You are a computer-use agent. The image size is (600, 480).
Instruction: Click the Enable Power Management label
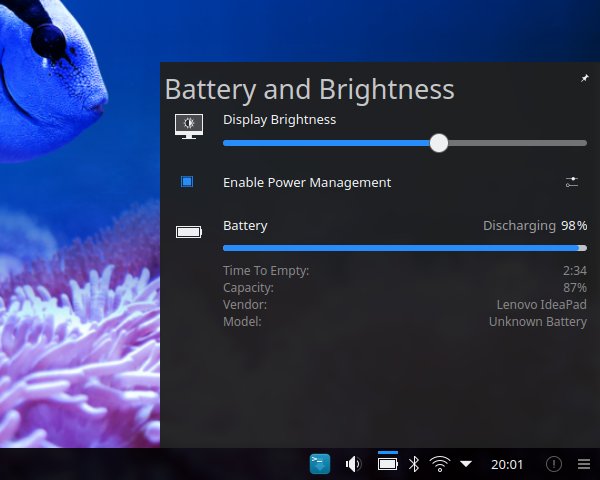point(307,183)
